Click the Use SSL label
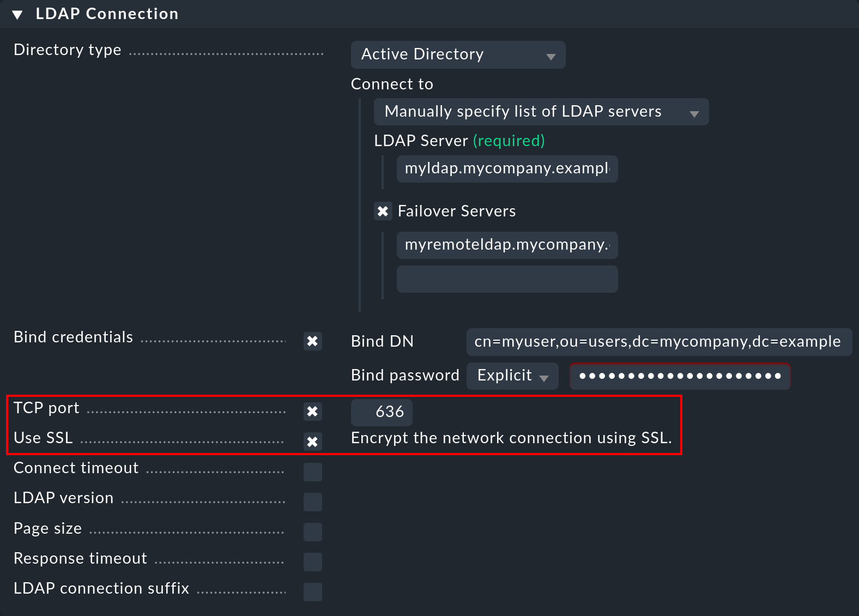Image resolution: width=859 pixels, height=616 pixels. pos(43,438)
